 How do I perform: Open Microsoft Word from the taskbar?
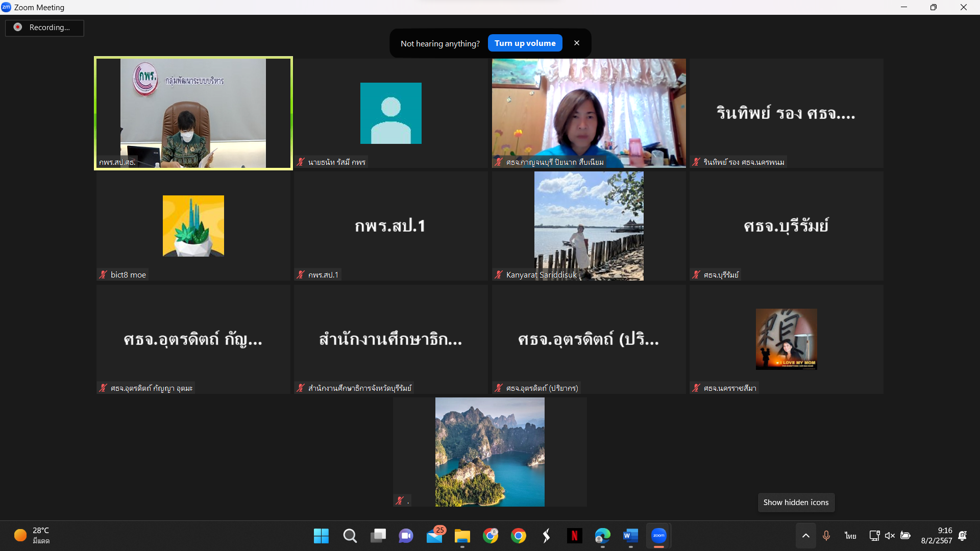click(630, 536)
